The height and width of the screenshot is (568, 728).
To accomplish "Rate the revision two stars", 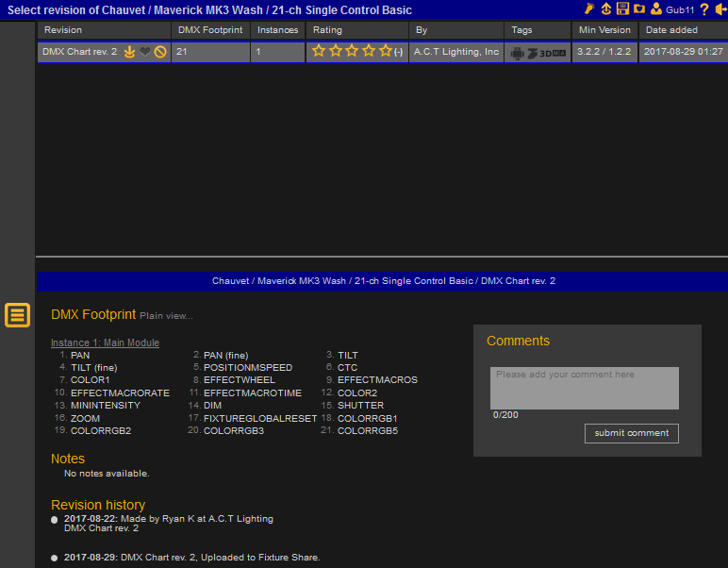I will tap(335, 51).
